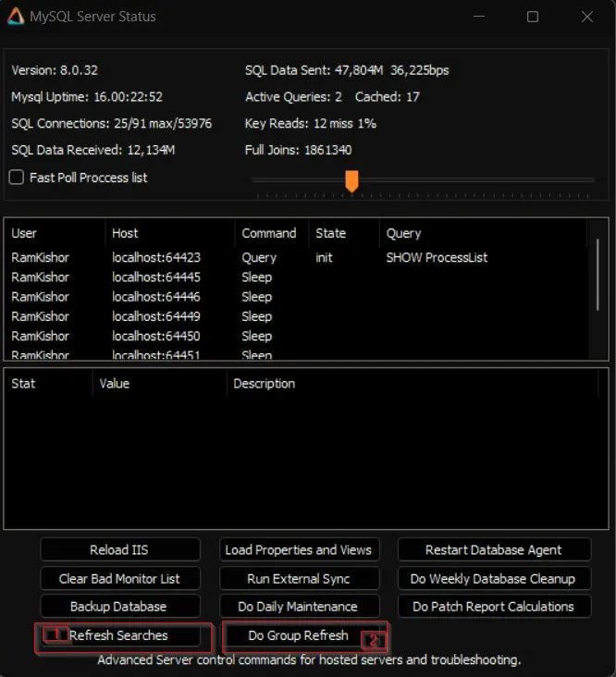
Task: Click the orange poll rate slider handle
Action: [x=351, y=181]
